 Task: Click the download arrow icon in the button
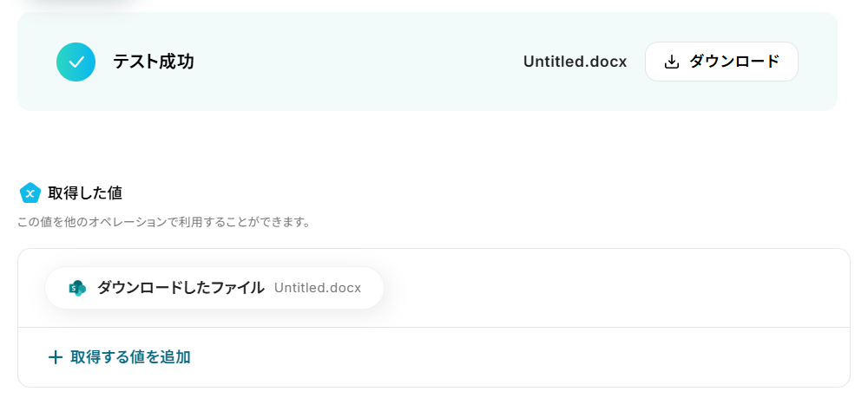pos(671,62)
